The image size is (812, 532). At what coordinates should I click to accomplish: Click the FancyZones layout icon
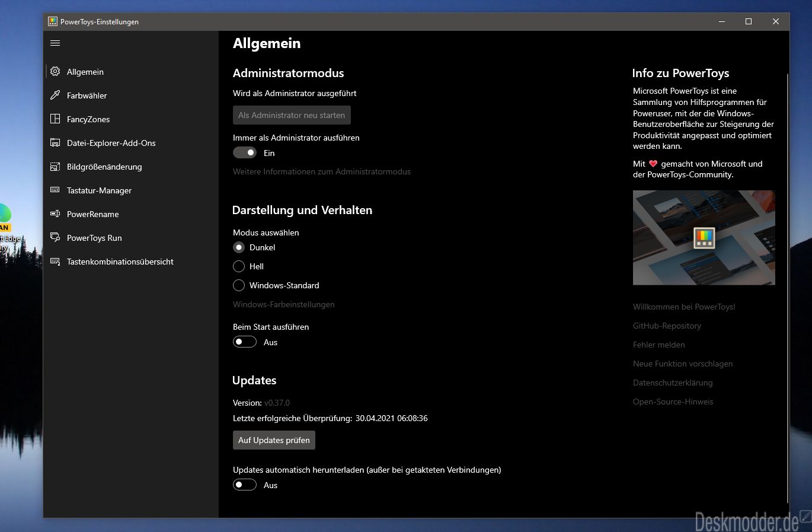55,119
